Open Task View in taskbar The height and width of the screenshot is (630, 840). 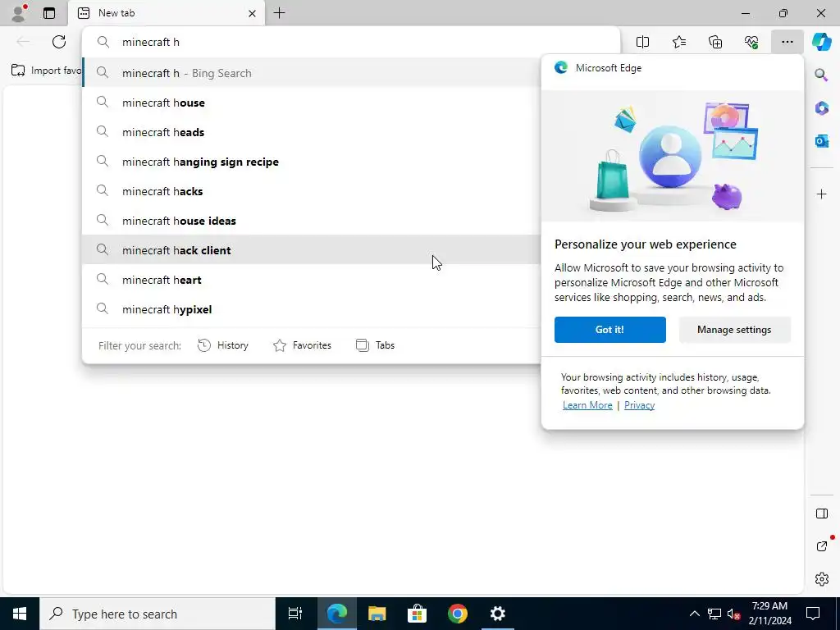coord(295,614)
